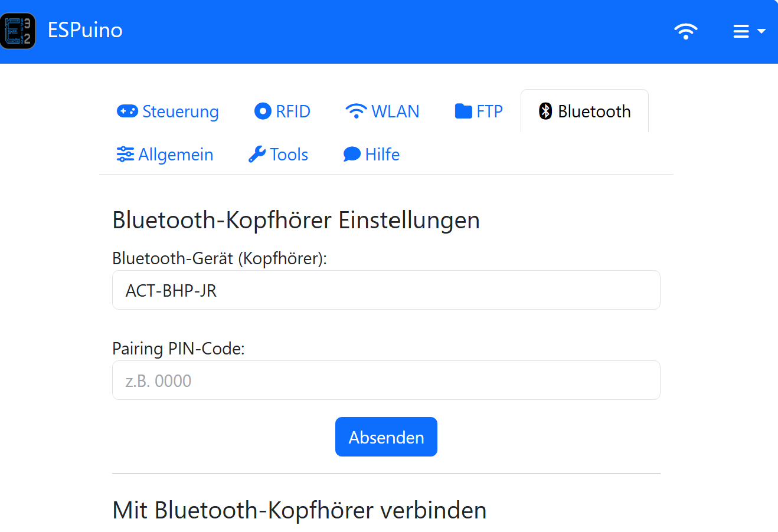The width and height of the screenshot is (778, 532).
Task: Open the hamburger menu icon
Action: 741,31
